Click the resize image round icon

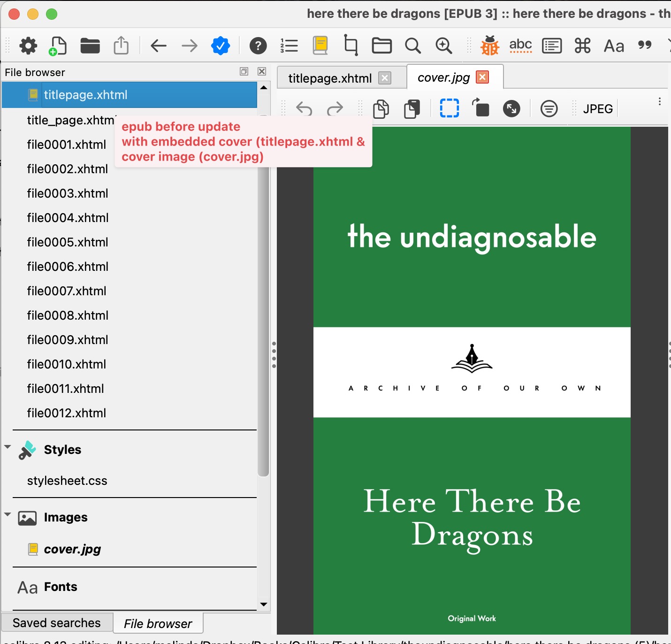click(x=511, y=108)
